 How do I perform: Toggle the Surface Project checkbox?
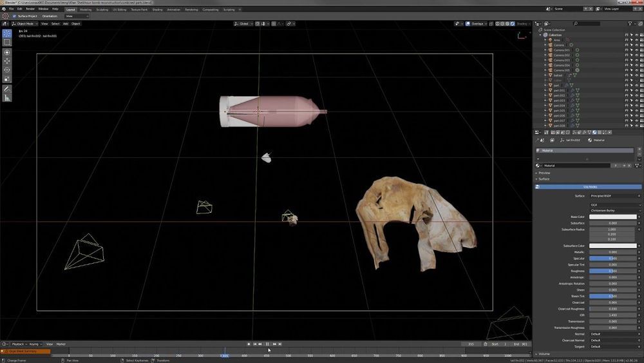click(x=14, y=16)
